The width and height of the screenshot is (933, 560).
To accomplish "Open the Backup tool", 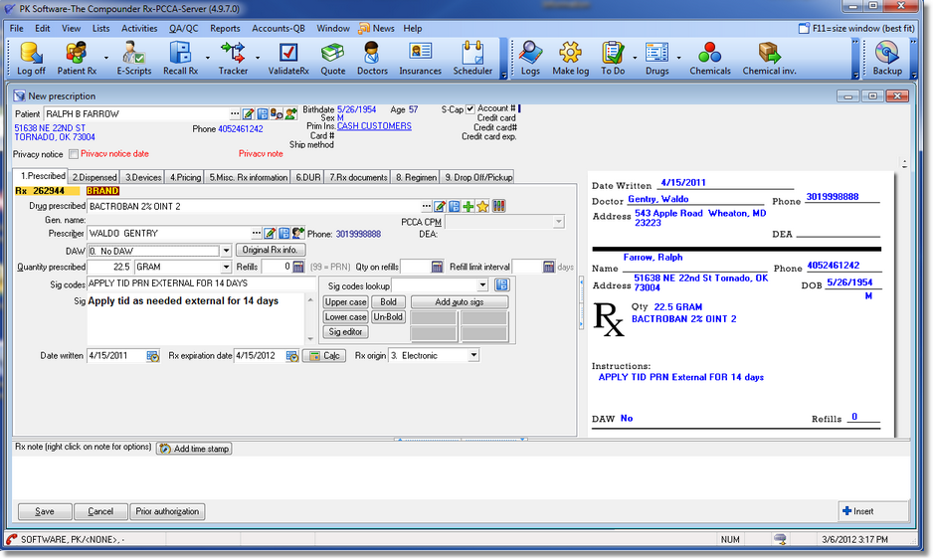I will click(887, 58).
